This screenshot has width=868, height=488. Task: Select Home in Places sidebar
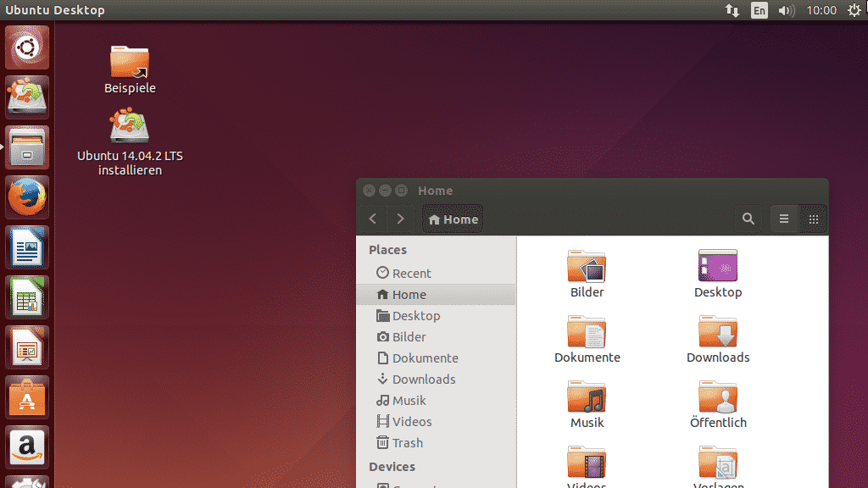pyautogui.click(x=437, y=294)
